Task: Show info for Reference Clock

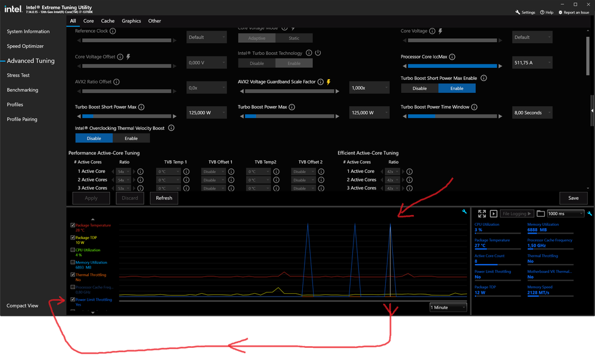Action: pos(113,31)
